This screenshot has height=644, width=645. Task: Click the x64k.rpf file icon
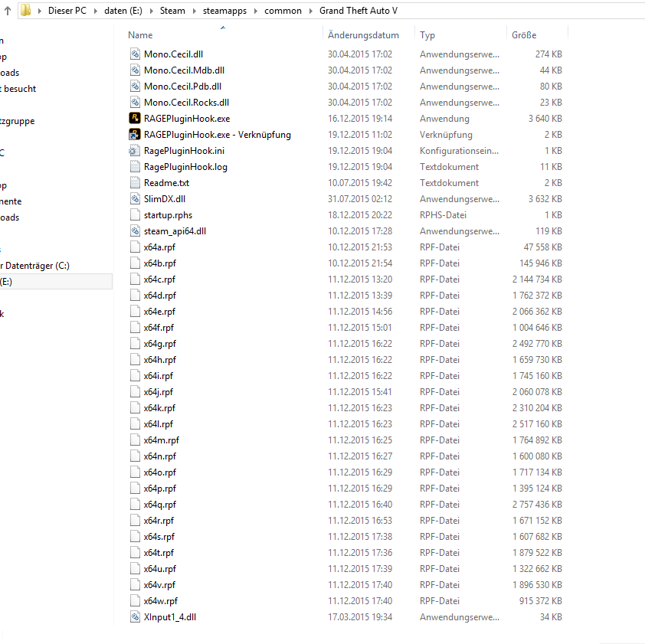click(135, 408)
